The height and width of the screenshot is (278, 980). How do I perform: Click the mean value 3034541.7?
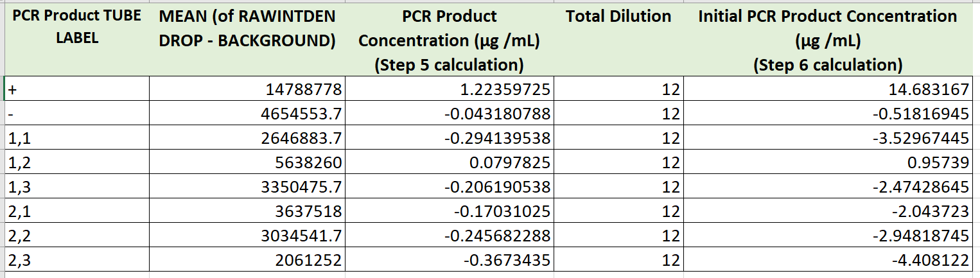pyautogui.click(x=247, y=236)
